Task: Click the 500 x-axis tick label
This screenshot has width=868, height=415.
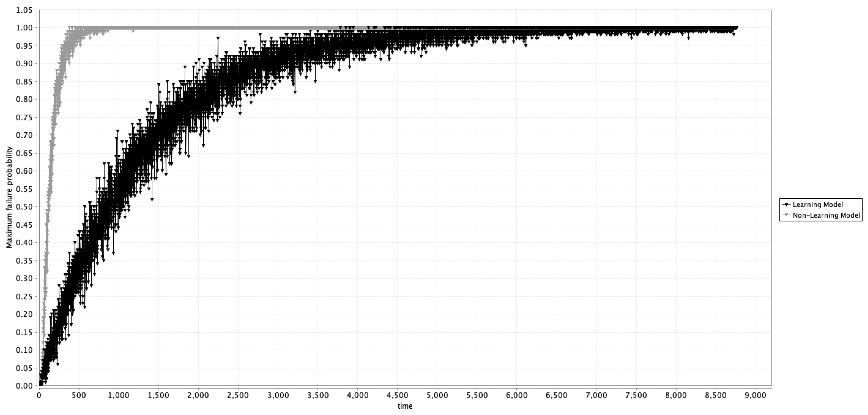Action: [x=79, y=395]
